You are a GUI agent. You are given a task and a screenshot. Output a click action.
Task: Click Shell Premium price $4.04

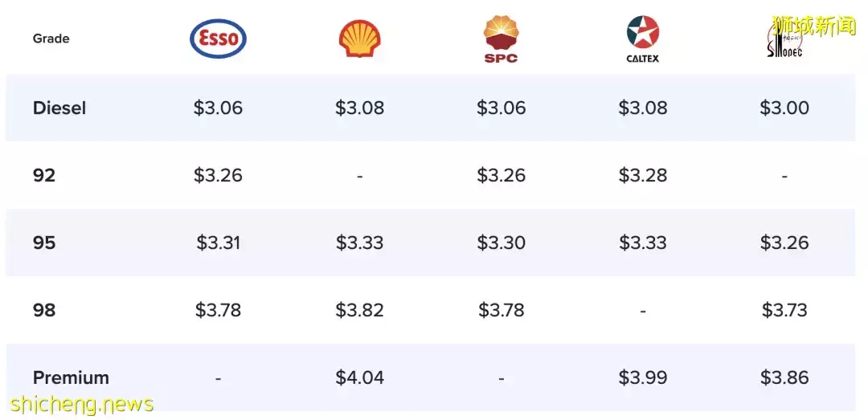click(x=359, y=377)
